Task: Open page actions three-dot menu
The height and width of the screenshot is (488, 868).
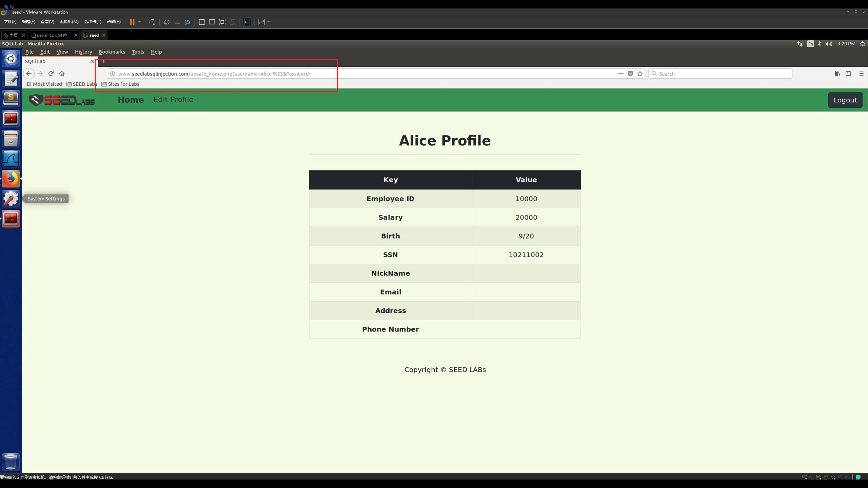Action: click(x=621, y=74)
